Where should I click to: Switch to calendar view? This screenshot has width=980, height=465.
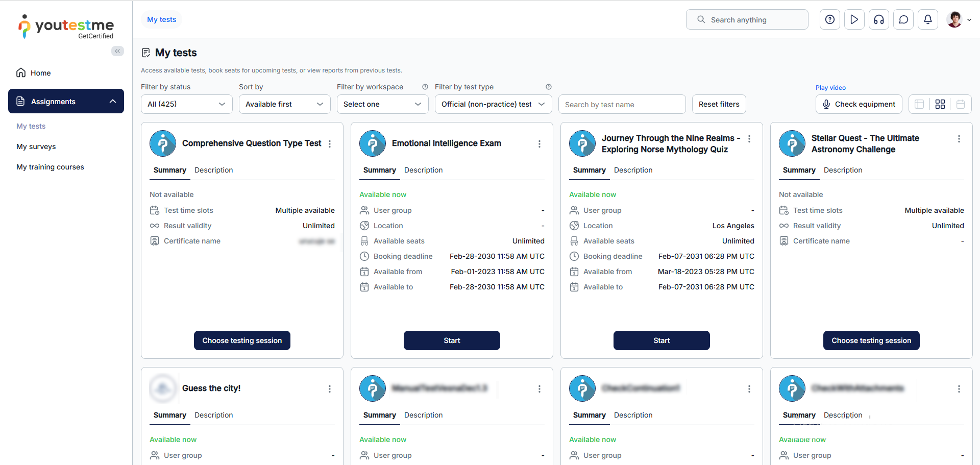[x=961, y=104]
